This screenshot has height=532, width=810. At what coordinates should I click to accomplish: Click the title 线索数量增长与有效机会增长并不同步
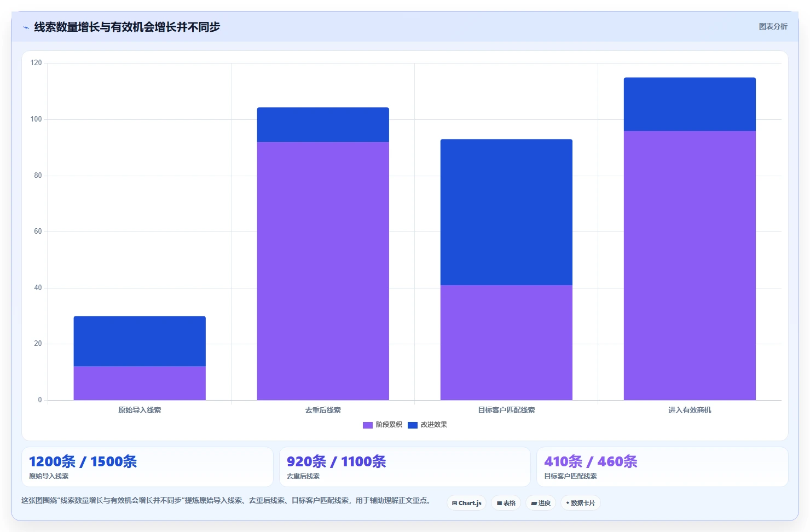point(127,27)
